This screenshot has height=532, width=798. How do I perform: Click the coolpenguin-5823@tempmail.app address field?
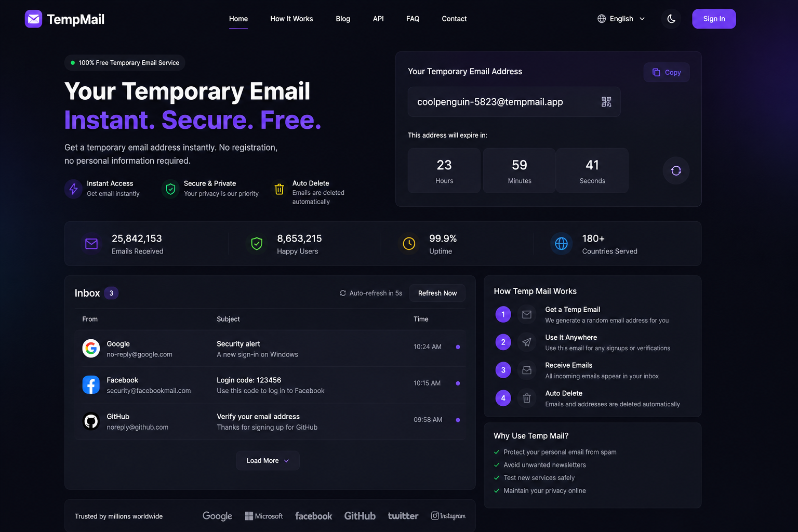pyautogui.click(x=514, y=102)
